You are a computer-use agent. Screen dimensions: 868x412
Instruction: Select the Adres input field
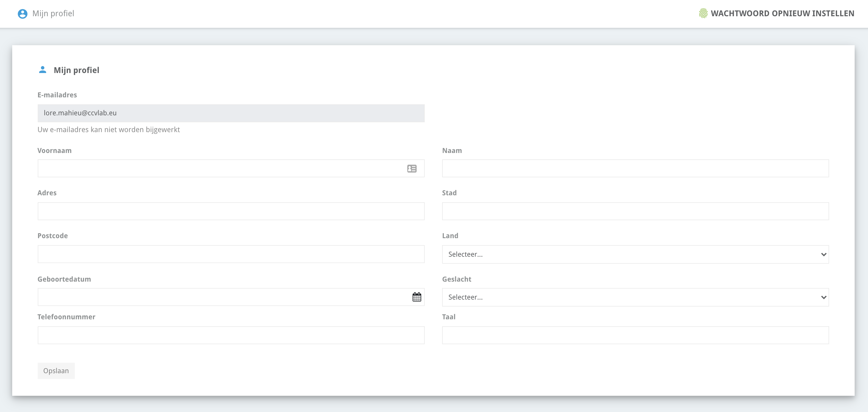tap(231, 212)
